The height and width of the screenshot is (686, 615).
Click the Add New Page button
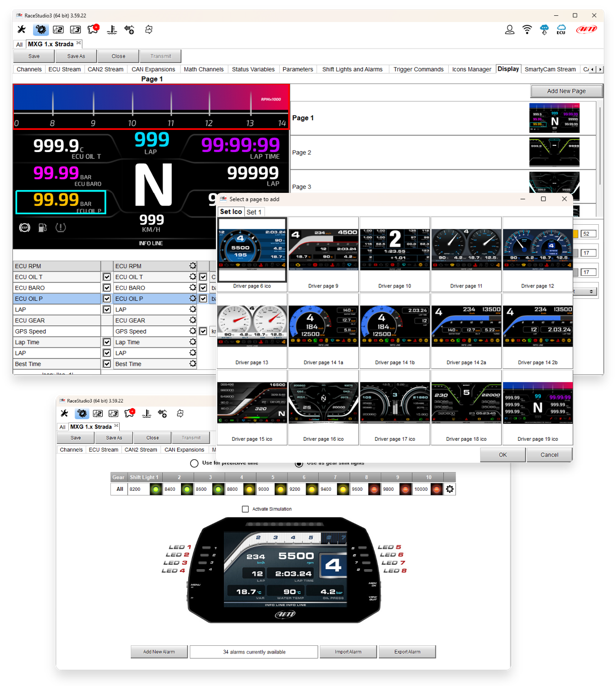pyautogui.click(x=566, y=91)
